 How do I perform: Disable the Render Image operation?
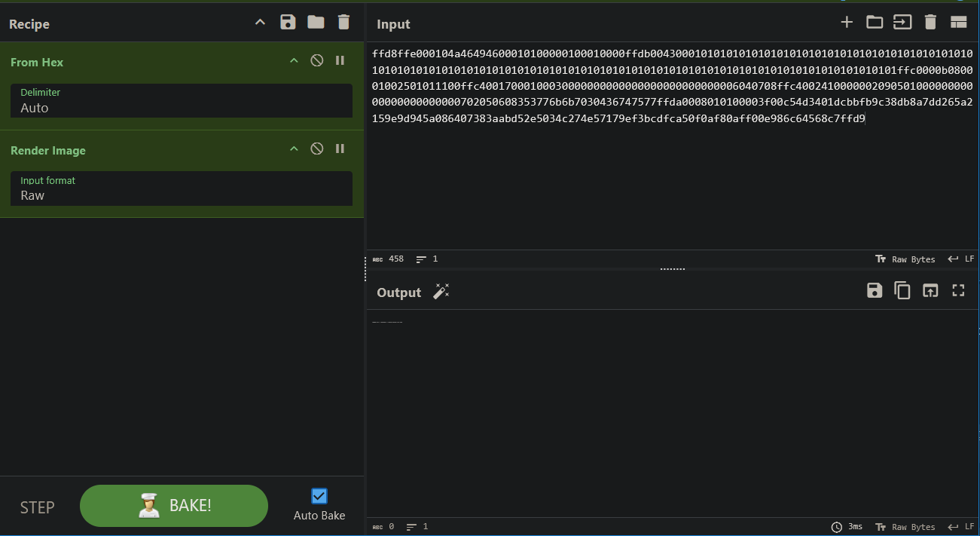[x=317, y=149]
